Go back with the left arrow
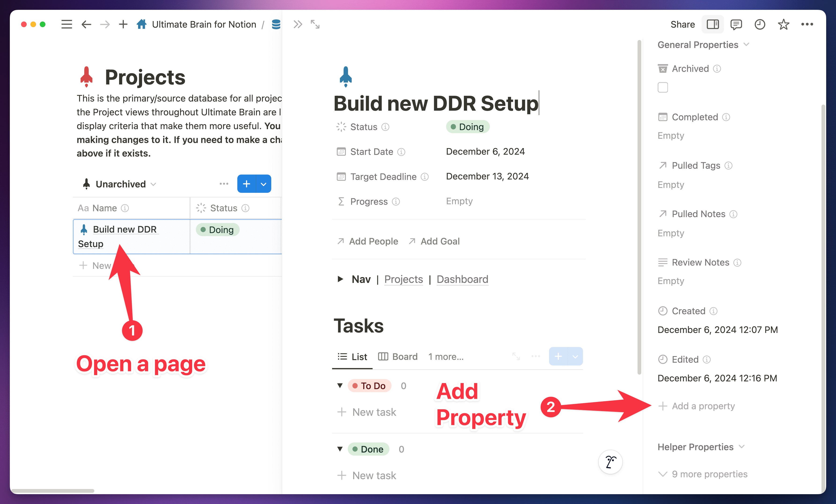Image resolution: width=836 pixels, height=504 pixels. pyautogui.click(x=87, y=24)
